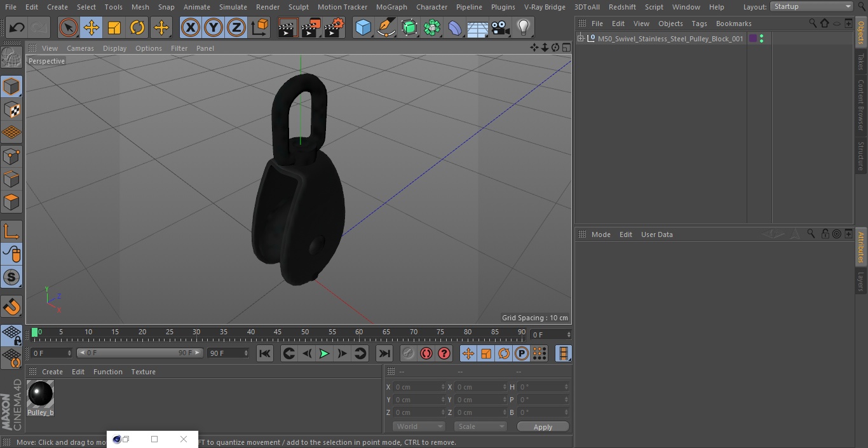Activate the Move tool
The height and width of the screenshot is (448, 868).
(92, 27)
